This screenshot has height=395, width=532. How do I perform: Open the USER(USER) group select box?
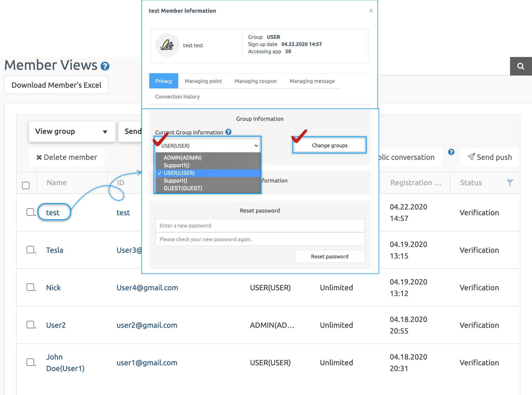click(x=207, y=146)
